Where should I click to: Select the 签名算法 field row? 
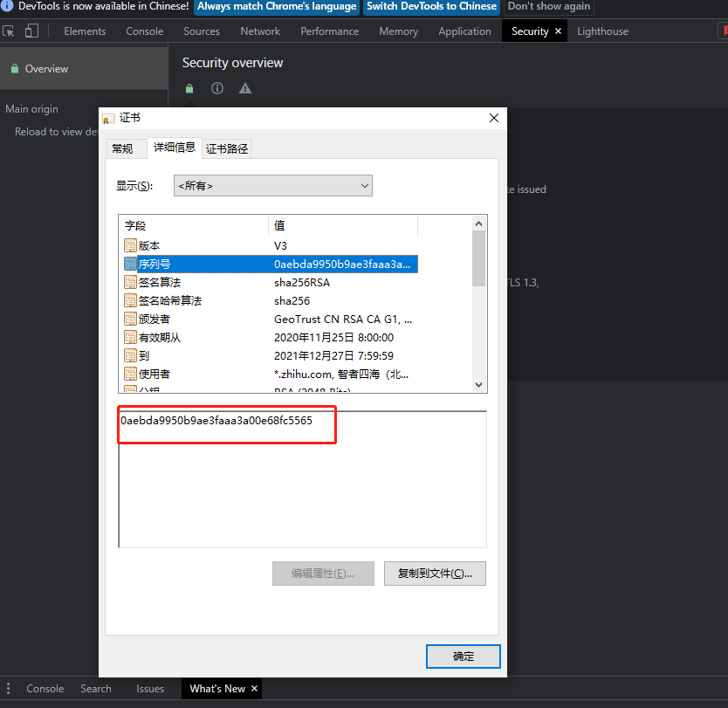coord(160,283)
